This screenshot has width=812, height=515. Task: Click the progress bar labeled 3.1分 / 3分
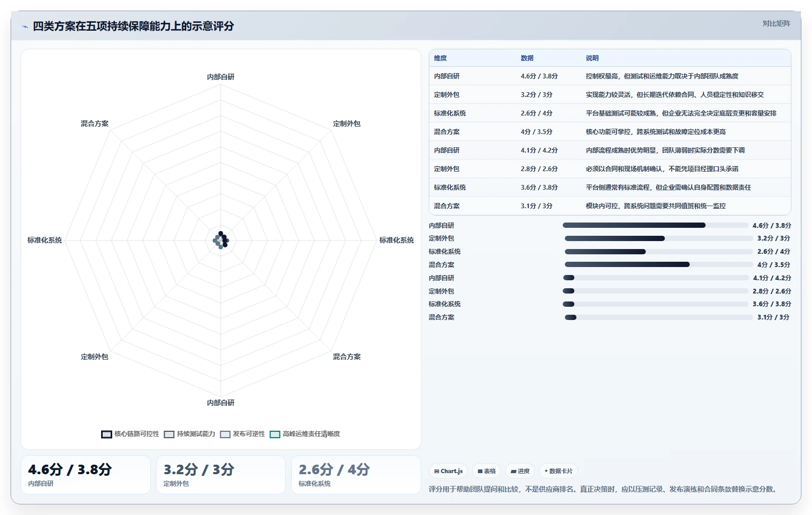tap(659, 317)
